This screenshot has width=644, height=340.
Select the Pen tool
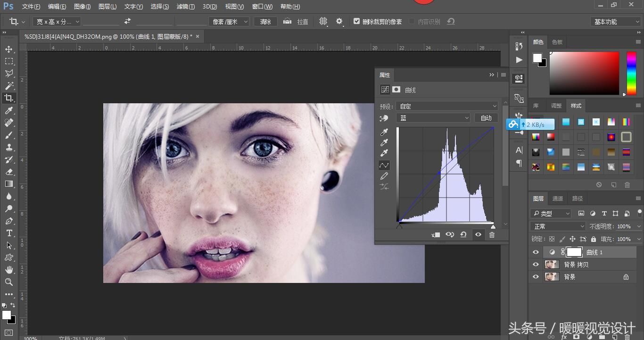(9, 221)
